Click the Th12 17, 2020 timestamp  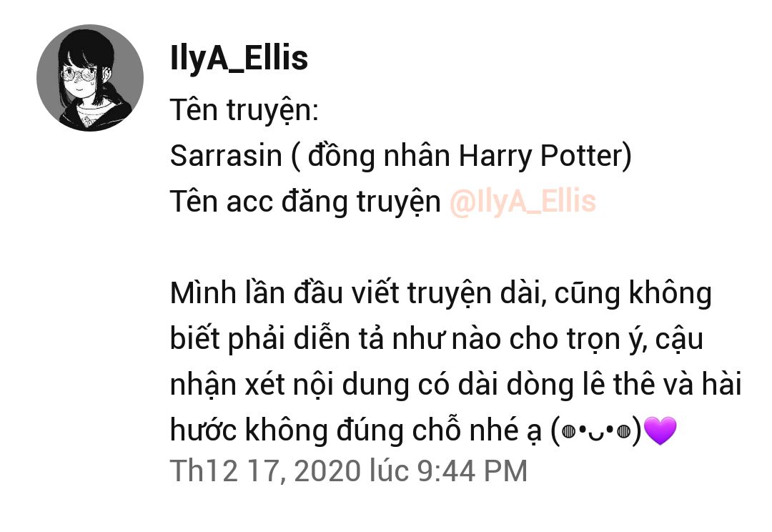[349, 471]
